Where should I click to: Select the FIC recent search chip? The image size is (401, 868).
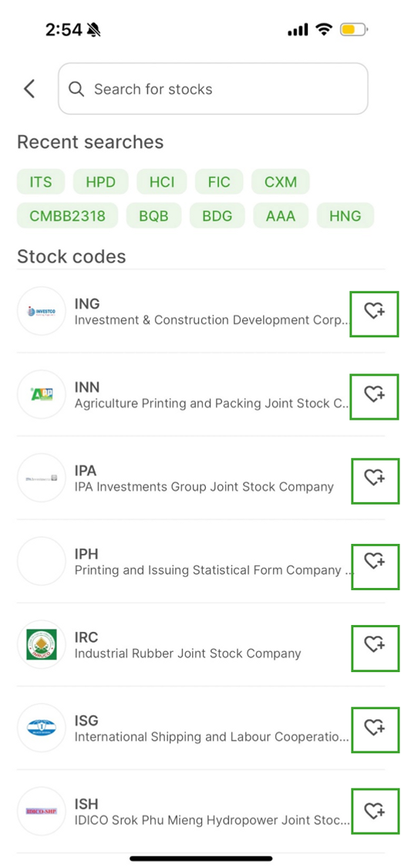pos(219,182)
